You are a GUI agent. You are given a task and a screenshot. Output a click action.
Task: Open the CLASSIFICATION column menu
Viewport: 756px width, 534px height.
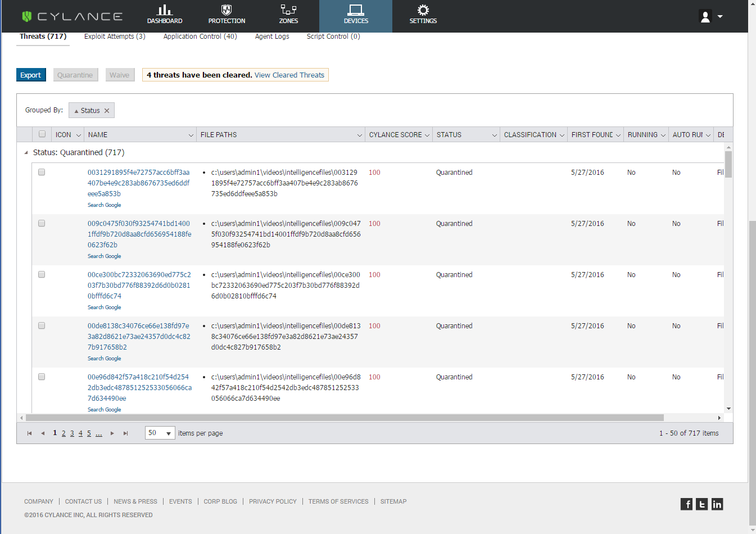pyautogui.click(x=562, y=135)
